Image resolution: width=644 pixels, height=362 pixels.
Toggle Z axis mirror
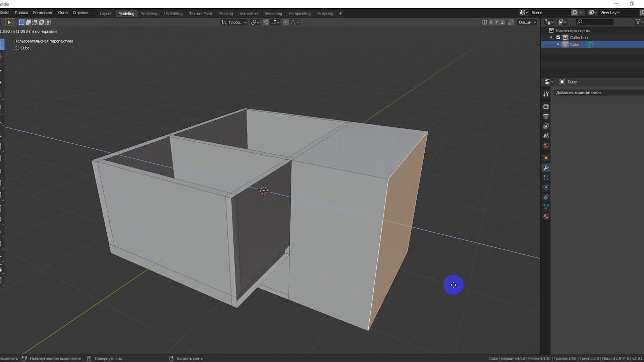point(502,22)
